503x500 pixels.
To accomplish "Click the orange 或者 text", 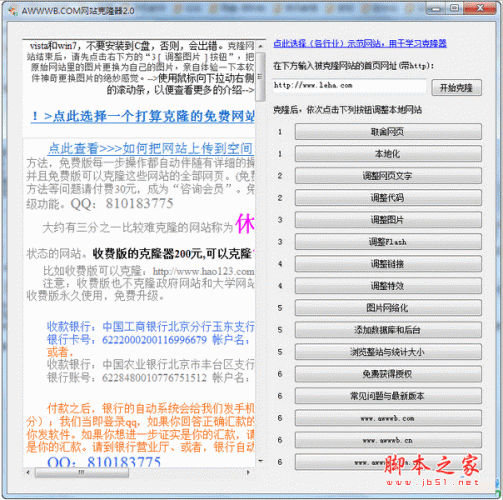I will click(60, 352).
